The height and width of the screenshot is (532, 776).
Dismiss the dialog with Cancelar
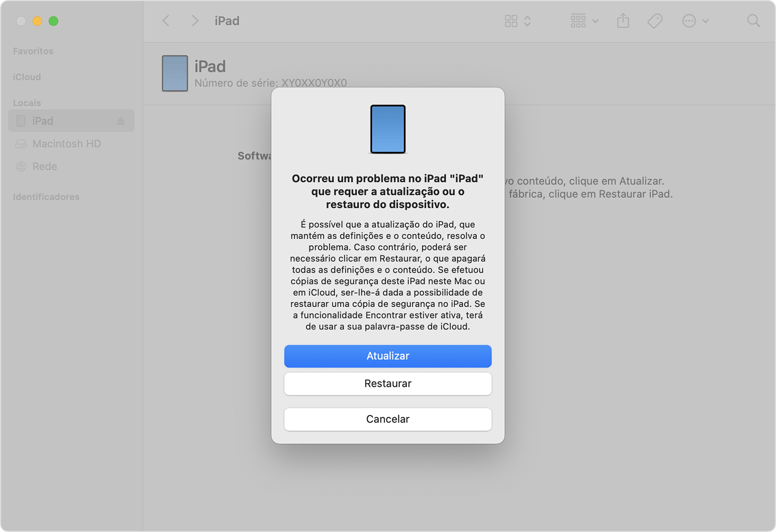[388, 419]
